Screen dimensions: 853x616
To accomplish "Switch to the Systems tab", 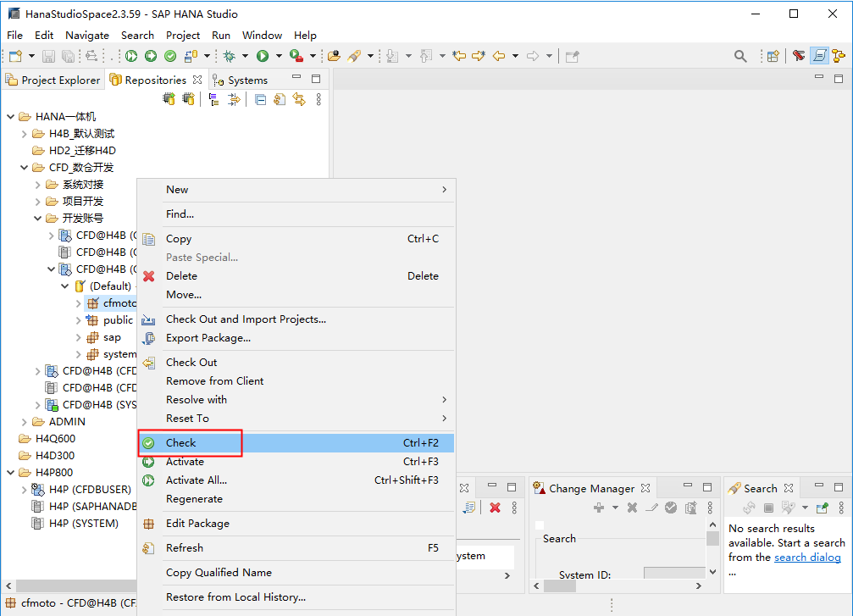I will (241, 80).
